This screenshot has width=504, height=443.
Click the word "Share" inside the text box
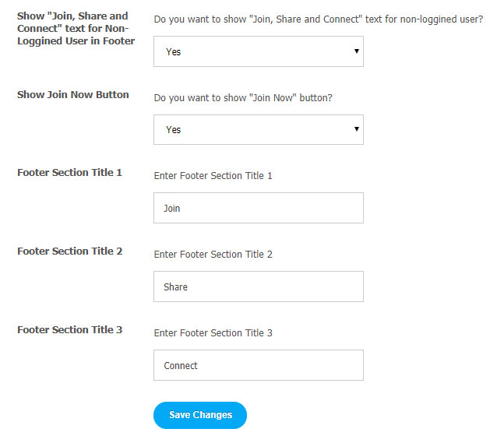tap(176, 287)
